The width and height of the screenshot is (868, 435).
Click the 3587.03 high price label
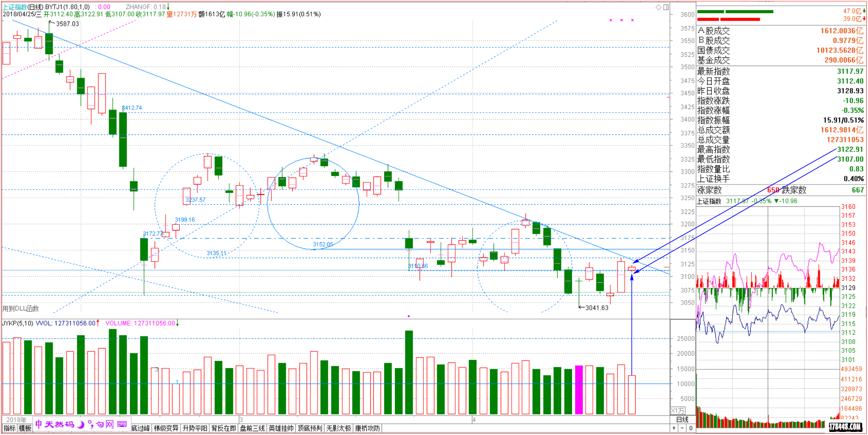(x=67, y=24)
